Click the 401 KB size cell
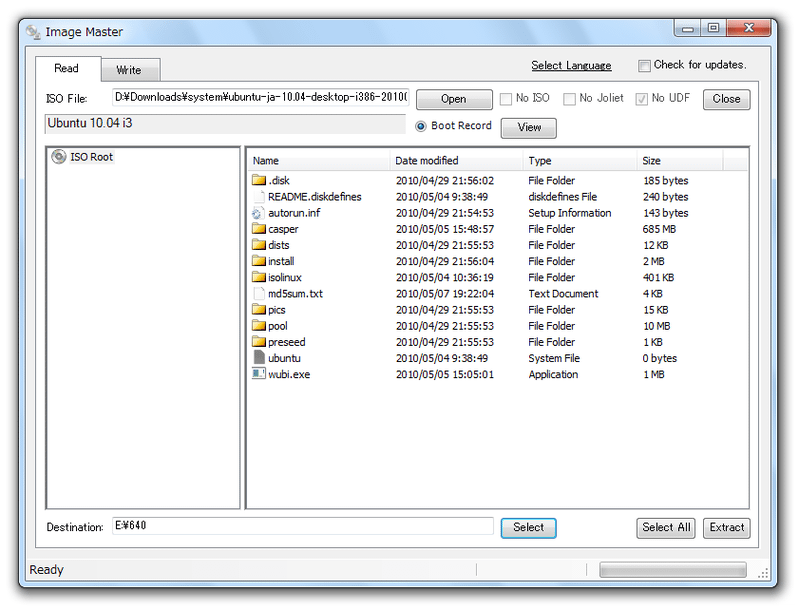This screenshot has height=610, width=799. pos(658,278)
